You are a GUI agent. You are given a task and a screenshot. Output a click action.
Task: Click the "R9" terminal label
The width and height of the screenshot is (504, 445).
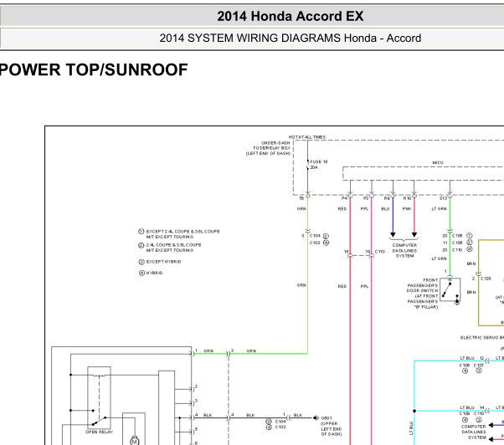[x=387, y=198]
